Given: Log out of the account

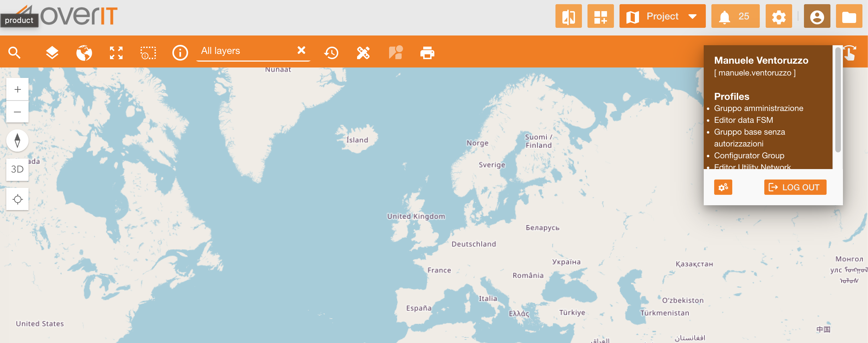Looking at the screenshot, I should [x=795, y=187].
